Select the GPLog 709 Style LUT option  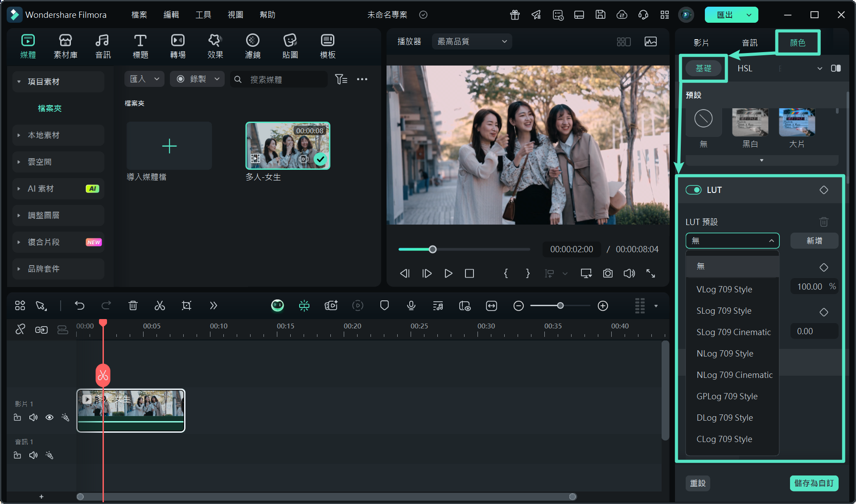pos(732,396)
